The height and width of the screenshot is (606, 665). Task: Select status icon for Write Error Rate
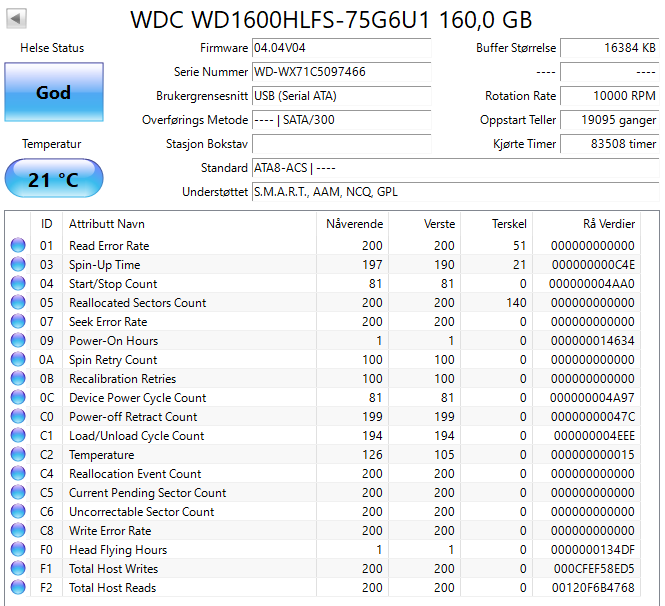pos(18,530)
